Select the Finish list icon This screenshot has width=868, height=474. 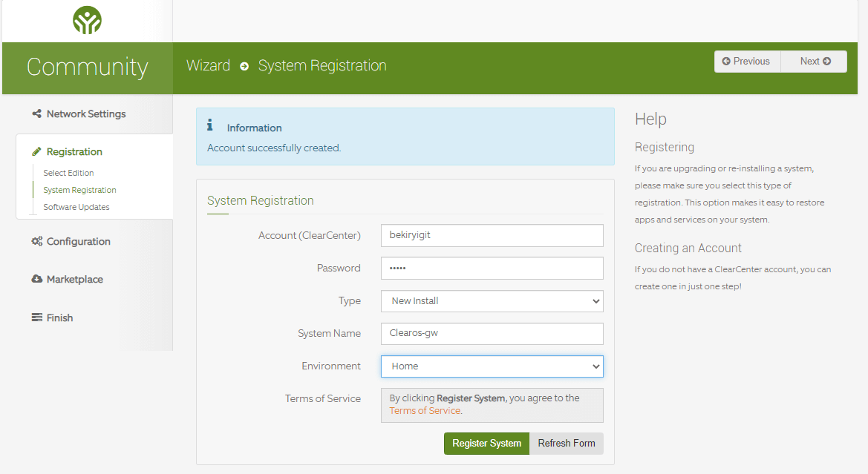click(36, 317)
